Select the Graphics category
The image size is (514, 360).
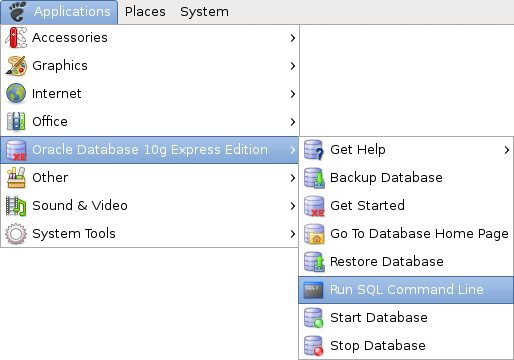(x=149, y=66)
